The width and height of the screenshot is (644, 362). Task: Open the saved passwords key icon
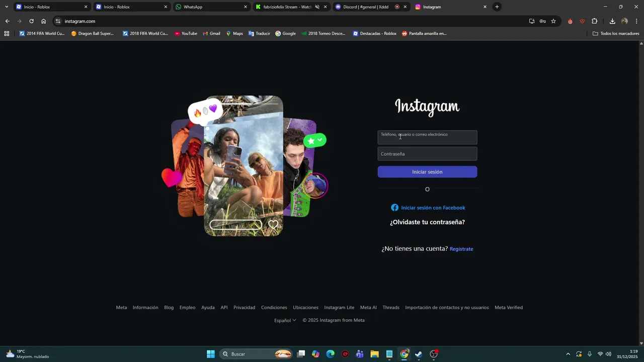coord(542,21)
